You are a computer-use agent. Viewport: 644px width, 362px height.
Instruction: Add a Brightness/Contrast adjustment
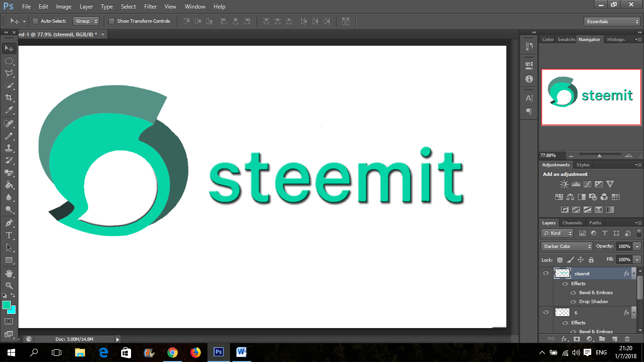(x=564, y=184)
